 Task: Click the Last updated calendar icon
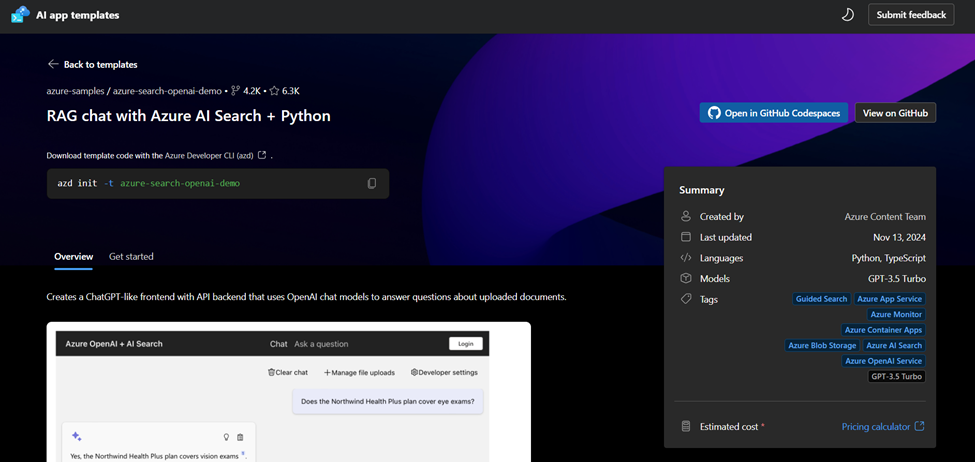686,237
